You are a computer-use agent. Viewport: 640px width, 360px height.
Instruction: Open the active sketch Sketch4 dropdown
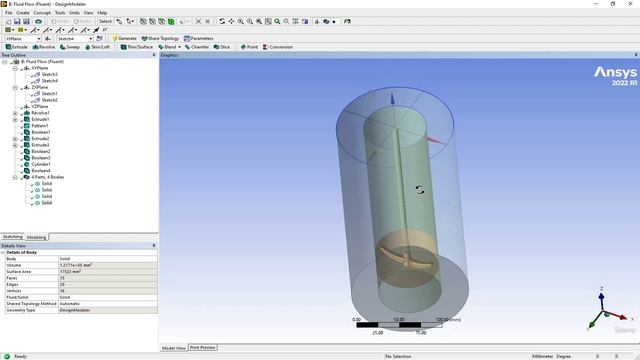(91, 38)
